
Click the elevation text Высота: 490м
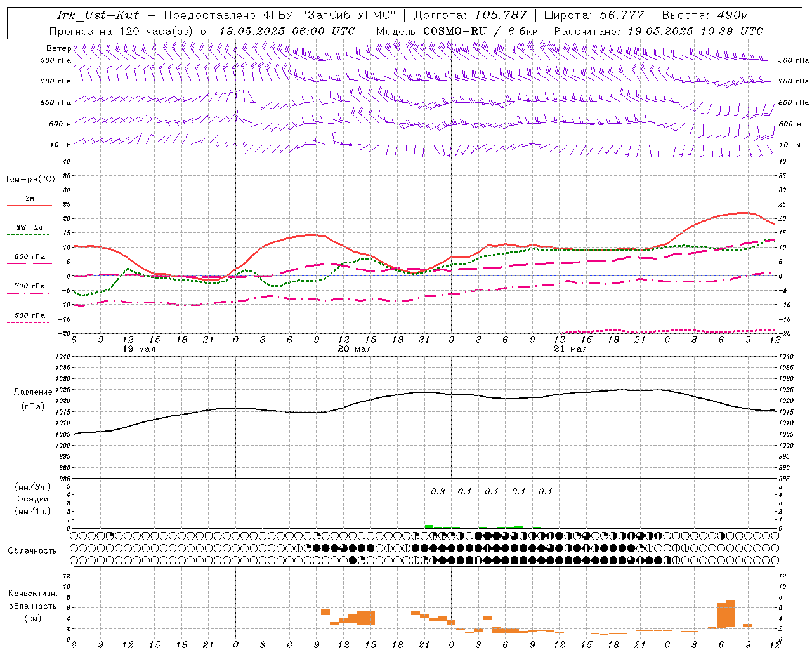[705, 15]
